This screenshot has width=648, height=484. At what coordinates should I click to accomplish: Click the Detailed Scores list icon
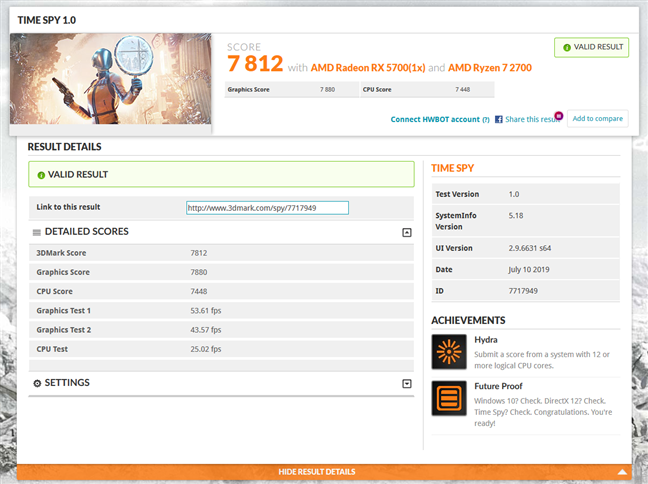37,232
